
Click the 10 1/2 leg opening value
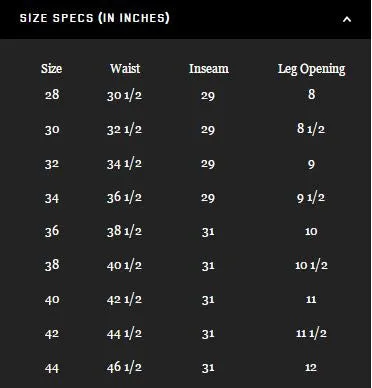311,265
